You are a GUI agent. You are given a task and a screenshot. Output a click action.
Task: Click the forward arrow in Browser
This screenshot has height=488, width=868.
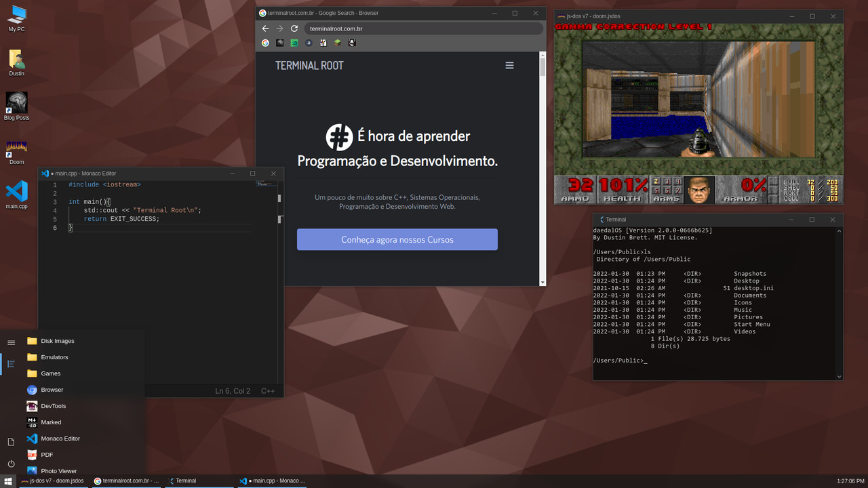coord(279,28)
